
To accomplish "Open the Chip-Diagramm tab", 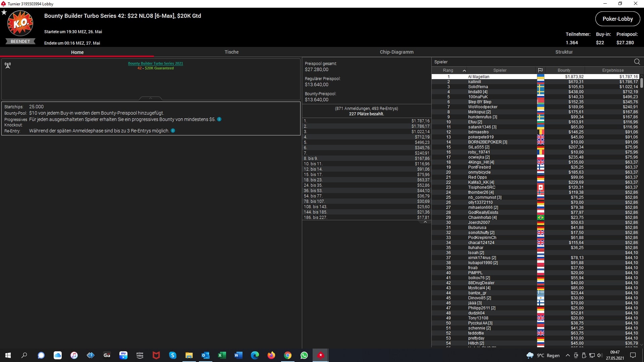I will 396,52.
